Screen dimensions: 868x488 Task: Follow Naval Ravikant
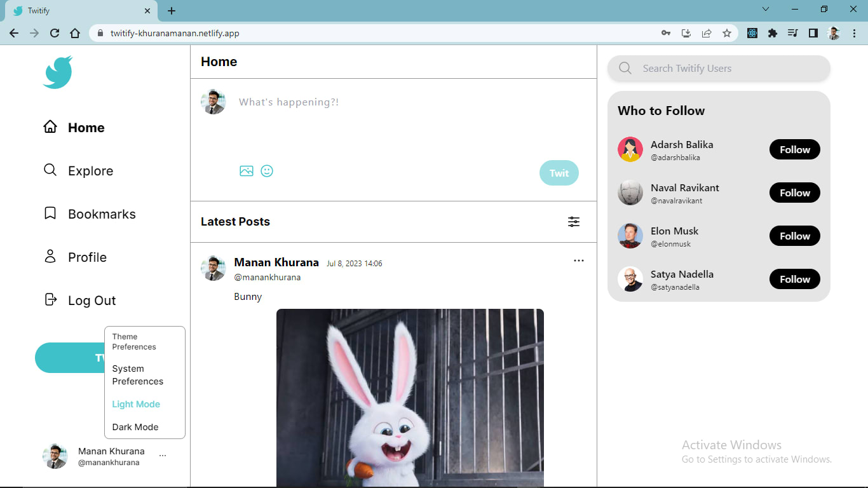795,193
